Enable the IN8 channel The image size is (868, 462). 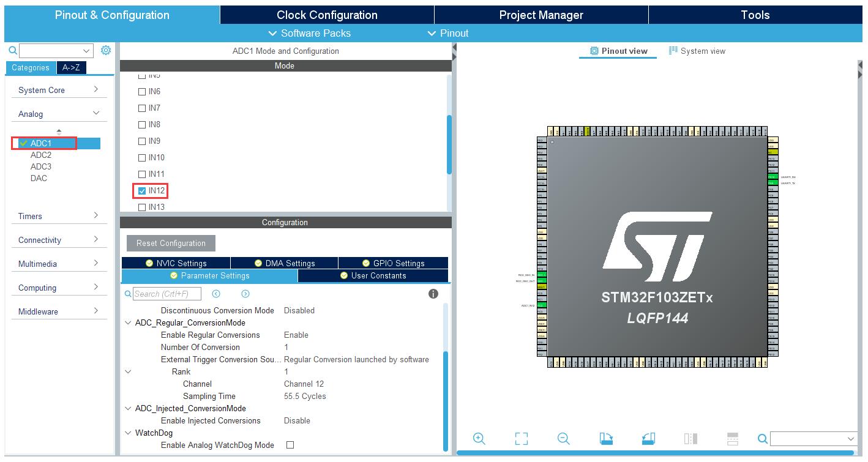[142, 125]
